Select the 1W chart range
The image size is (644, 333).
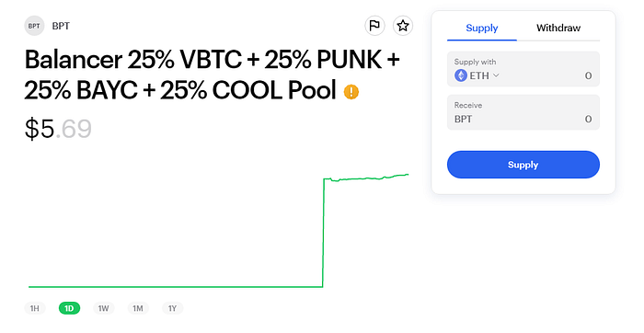(103, 308)
